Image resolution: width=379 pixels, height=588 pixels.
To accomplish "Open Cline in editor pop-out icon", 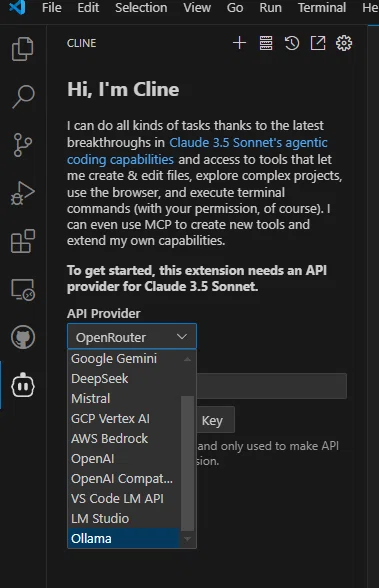I will coord(318,43).
